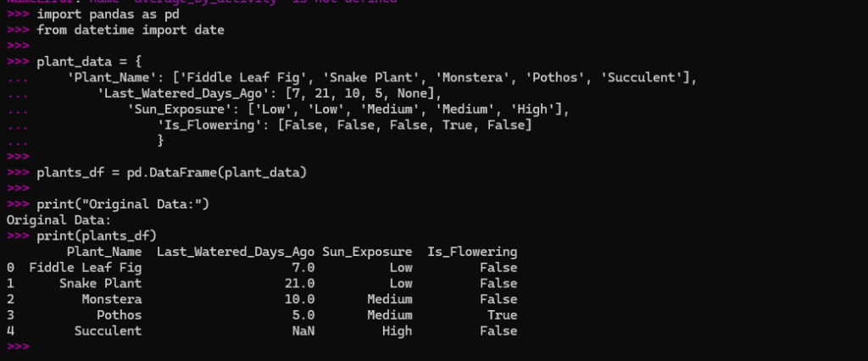
Task: Click the 'plant_data = {' line
Action: 89,62
